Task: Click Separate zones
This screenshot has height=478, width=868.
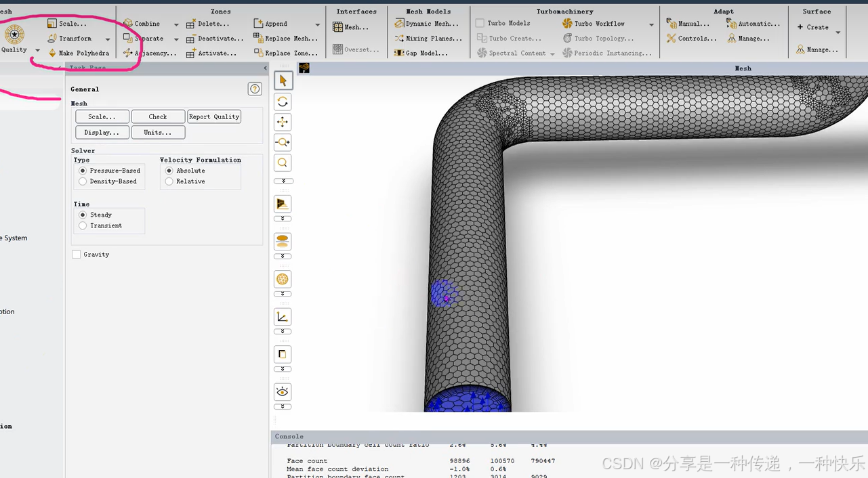Action: (143, 39)
